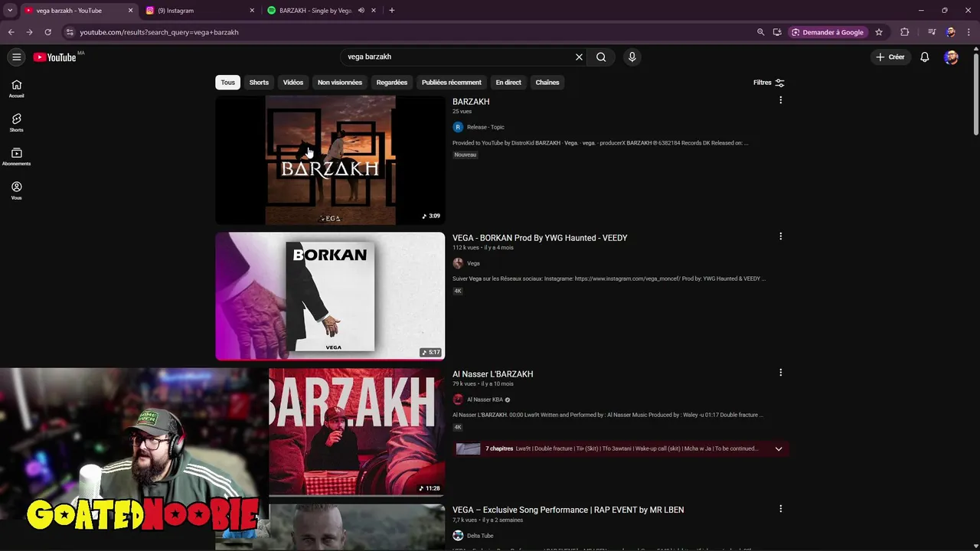This screenshot has width=980, height=551.
Task: Click the BORKAN video thumbnail
Action: (330, 296)
